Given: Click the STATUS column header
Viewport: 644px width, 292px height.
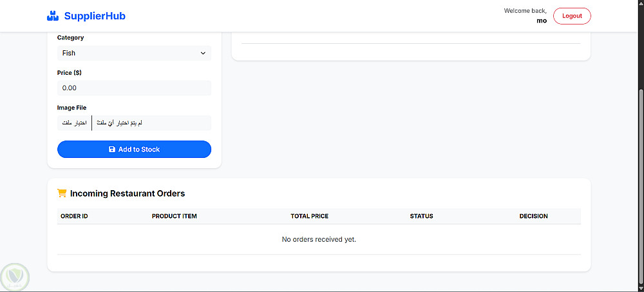Looking at the screenshot, I should pyautogui.click(x=421, y=216).
